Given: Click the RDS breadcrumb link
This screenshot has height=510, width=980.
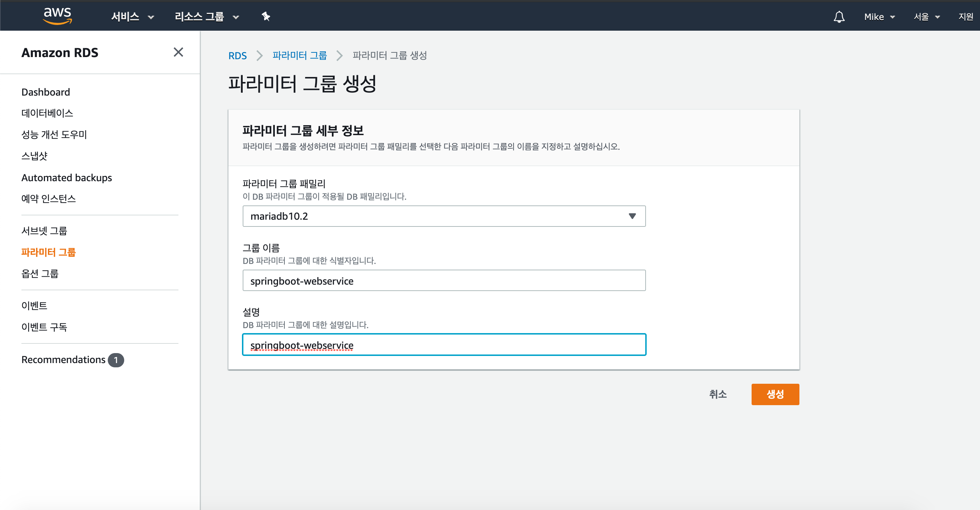Looking at the screenshot, I should coord(237,56).
